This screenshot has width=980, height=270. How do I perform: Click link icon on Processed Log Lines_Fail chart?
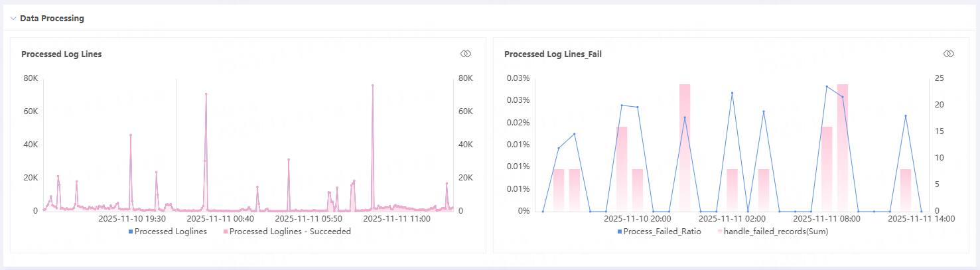948,54
